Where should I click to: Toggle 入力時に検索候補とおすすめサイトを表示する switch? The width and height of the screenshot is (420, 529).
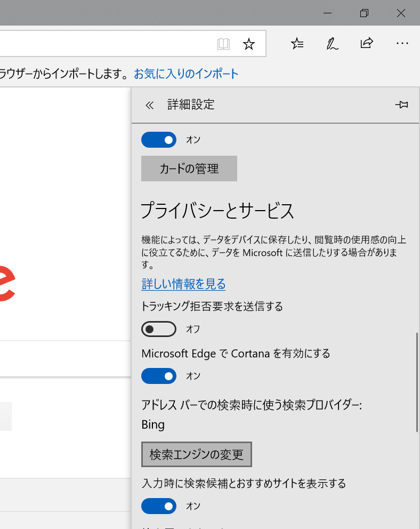[159, 506]
